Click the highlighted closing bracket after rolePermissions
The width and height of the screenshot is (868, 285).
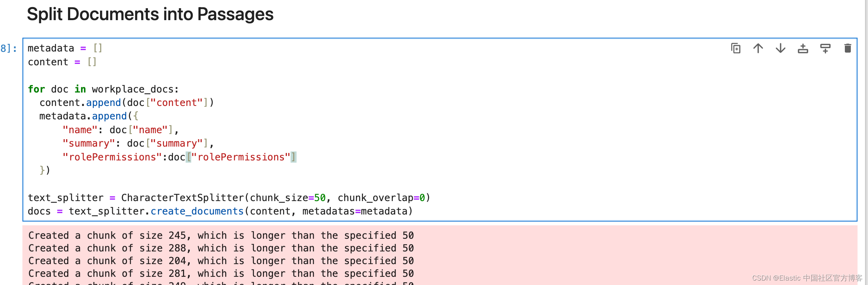click(294, 157)
